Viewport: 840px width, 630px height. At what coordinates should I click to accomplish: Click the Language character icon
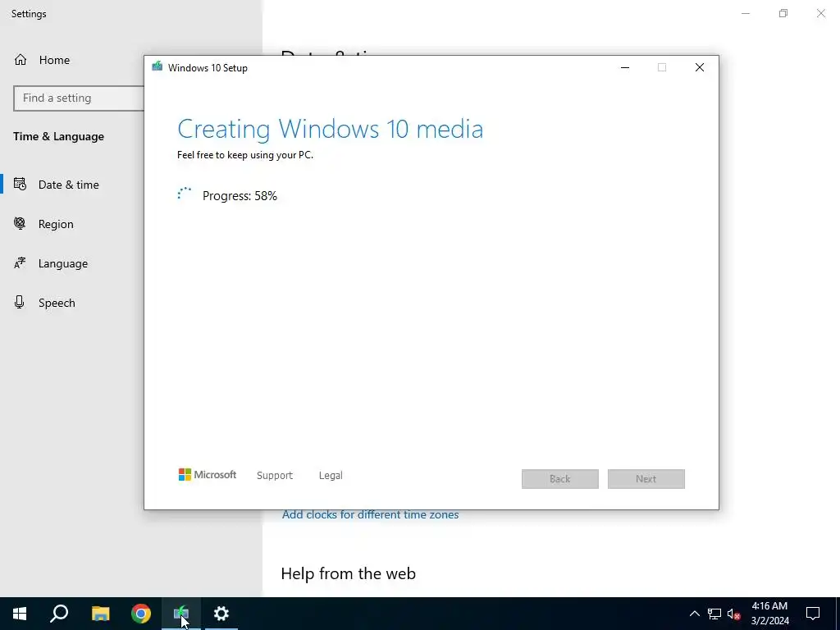(x=20, y=263)
